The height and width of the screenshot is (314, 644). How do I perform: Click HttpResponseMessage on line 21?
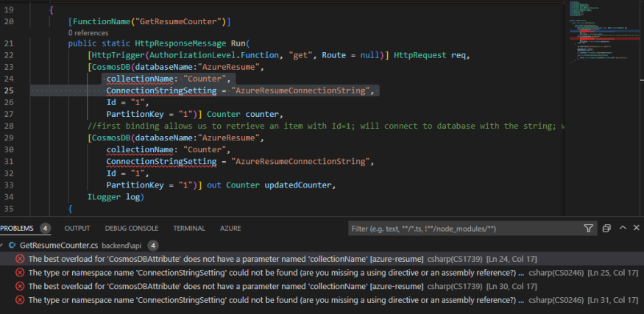(x=180, y=43)
